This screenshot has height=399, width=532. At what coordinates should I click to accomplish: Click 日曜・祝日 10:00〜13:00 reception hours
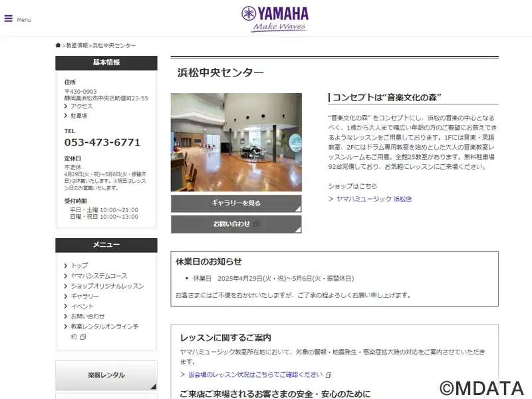point(104,217)
